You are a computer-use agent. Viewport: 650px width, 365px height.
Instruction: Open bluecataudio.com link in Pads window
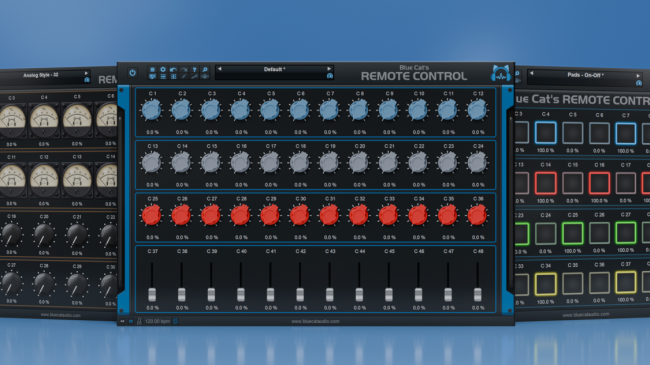click(x=586, y=314)
